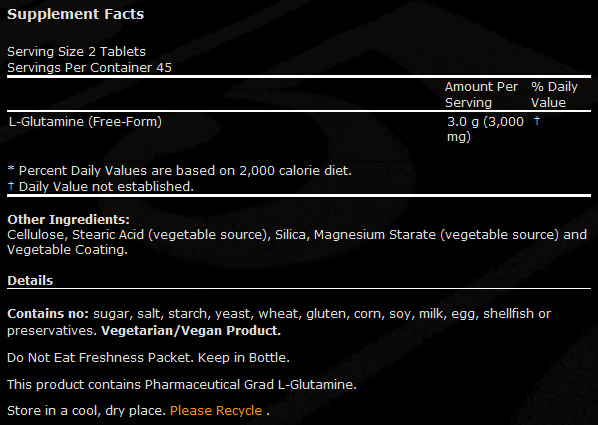The height and width of the screenshot is (425, 598).
Task: Click the Vegetarian/Vegan Product bold text
Action: [x=191, y=330]
